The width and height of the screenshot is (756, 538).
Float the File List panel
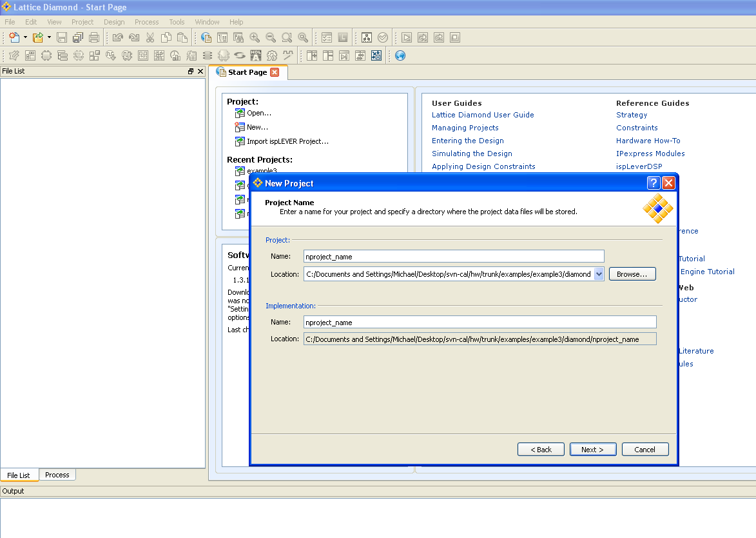point(190,71)
